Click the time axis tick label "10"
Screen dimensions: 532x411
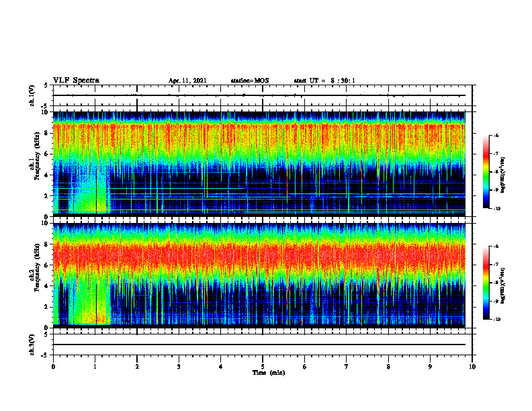[x=472, y=367]
